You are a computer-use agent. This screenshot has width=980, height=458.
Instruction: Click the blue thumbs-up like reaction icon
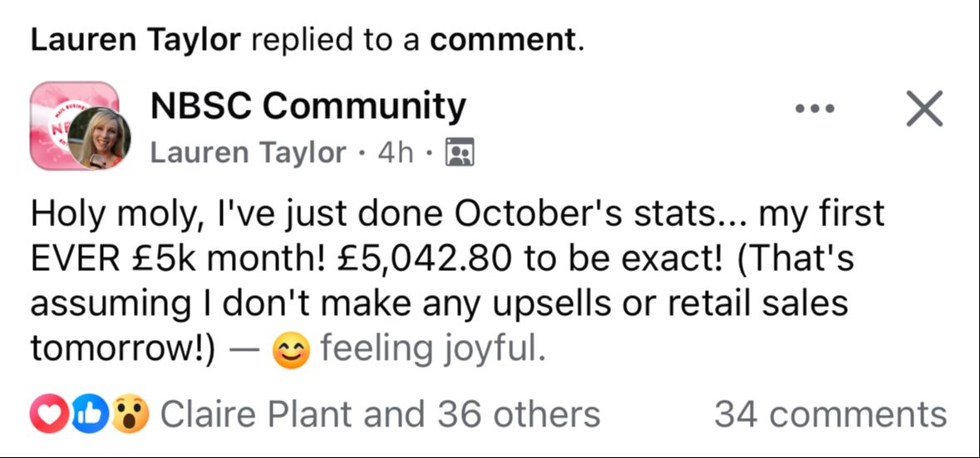[x=87, y=414]
